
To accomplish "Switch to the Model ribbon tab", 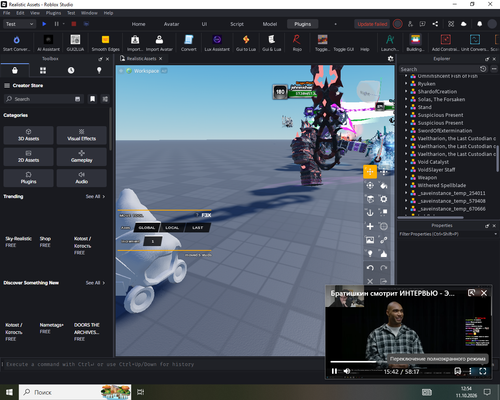I will click(x=270, y=24).
